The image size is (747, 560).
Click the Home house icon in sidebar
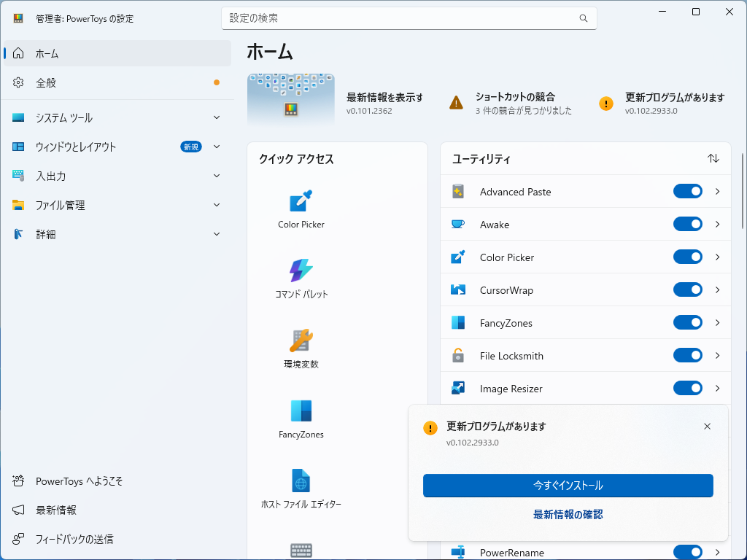point(18,53)
